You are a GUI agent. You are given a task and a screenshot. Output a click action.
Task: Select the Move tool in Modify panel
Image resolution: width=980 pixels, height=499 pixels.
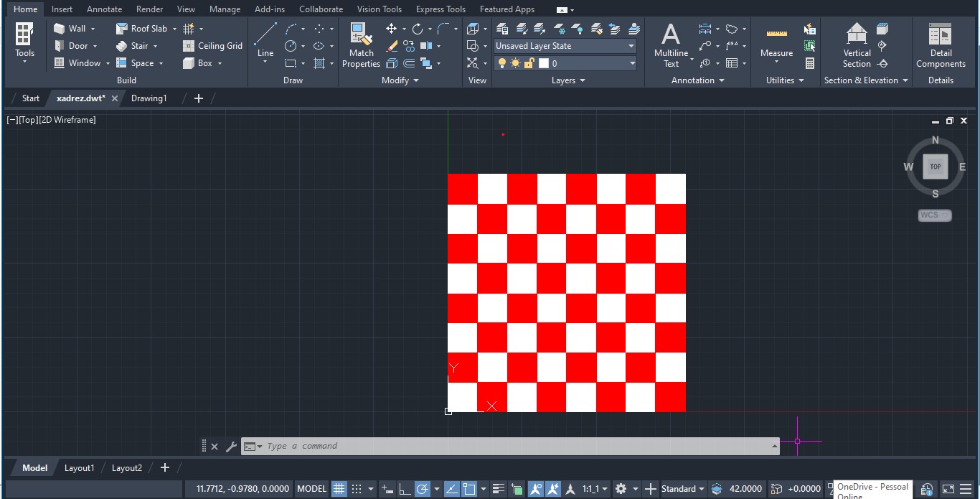point(391,29)
